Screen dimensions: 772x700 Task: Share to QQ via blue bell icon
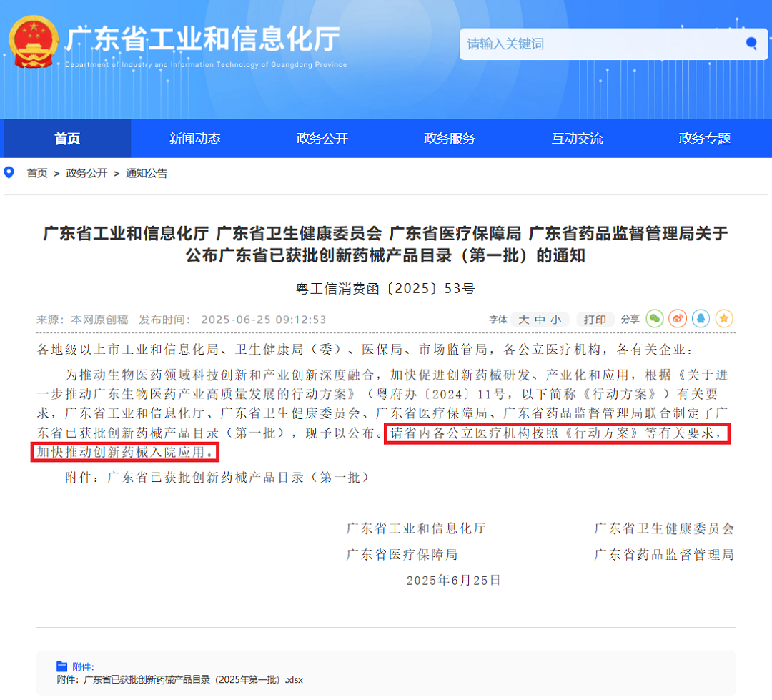pyautogui.click(x=701, y=319)
